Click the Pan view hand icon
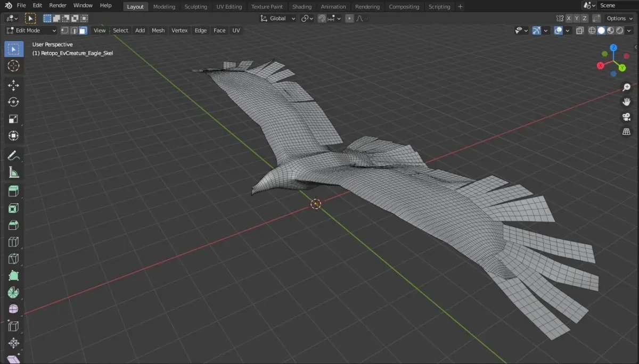 626,102
